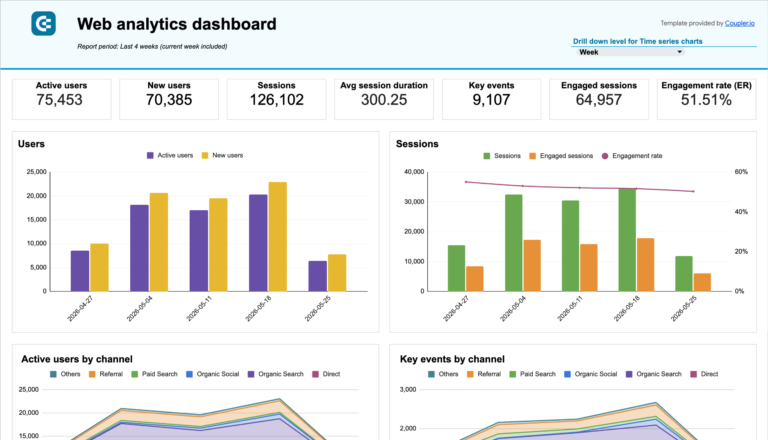Click Direct legend swatch in Key events by channel
The height and width of the screenshot is (440, 768).
click(694, 374)
